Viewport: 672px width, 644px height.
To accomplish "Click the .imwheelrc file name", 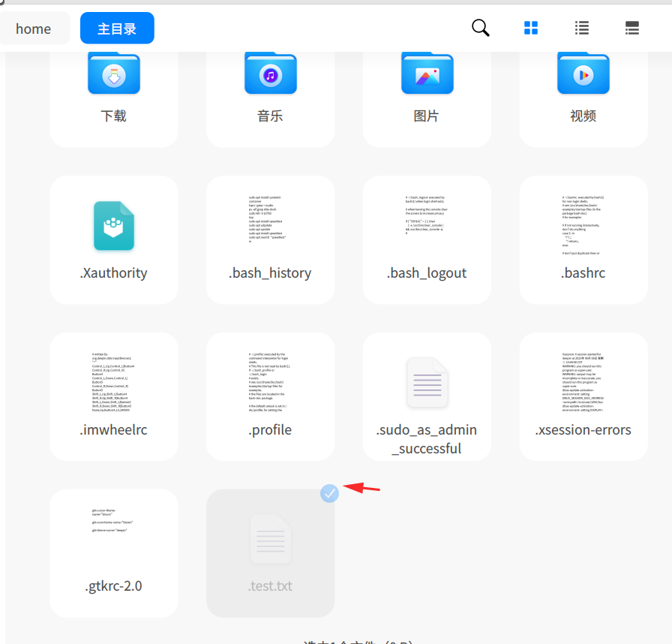I will point(113,429).
